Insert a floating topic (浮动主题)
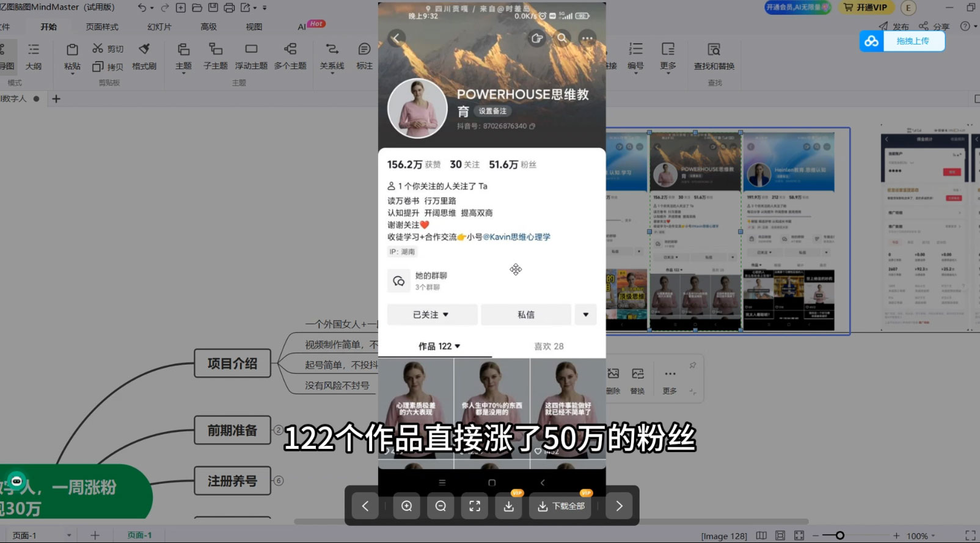The height and width of the screenshot is (543, 980). point(251,56)
